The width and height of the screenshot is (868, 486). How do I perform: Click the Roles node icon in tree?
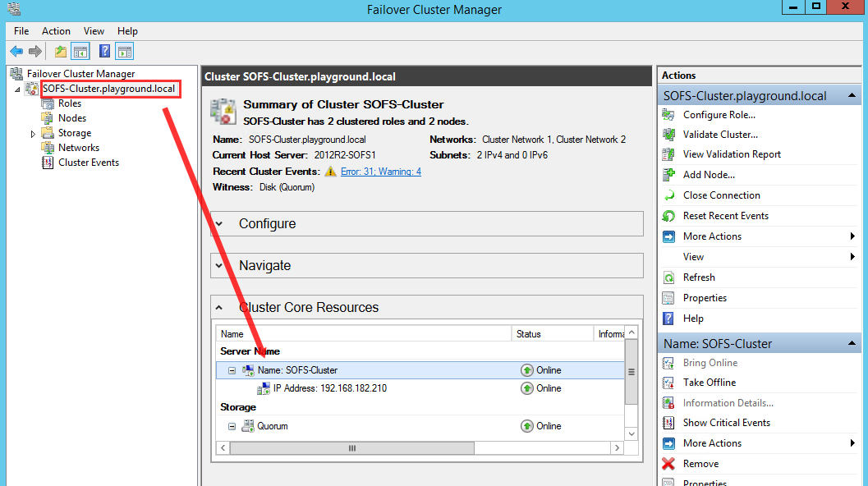pyautogui.click(x=48, y=103)
